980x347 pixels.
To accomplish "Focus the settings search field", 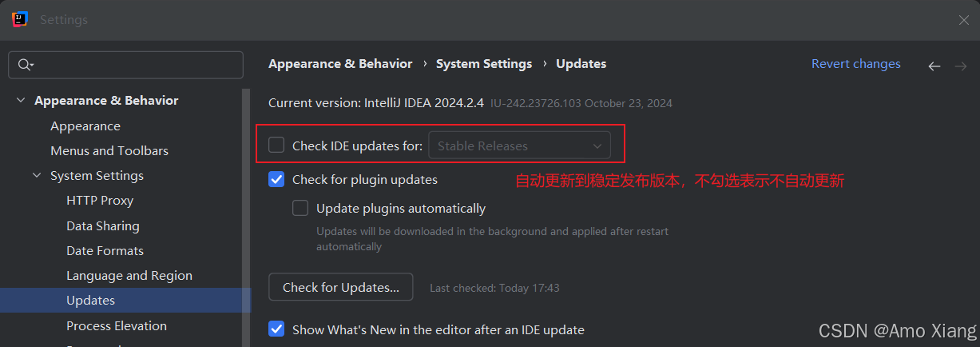I will [x=136, y=65].
